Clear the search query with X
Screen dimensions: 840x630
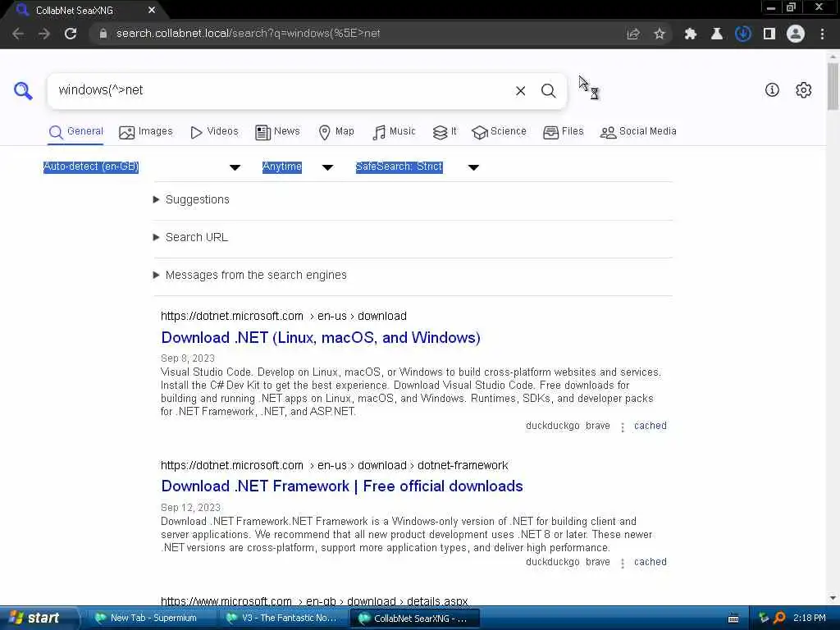click(520, 90)
